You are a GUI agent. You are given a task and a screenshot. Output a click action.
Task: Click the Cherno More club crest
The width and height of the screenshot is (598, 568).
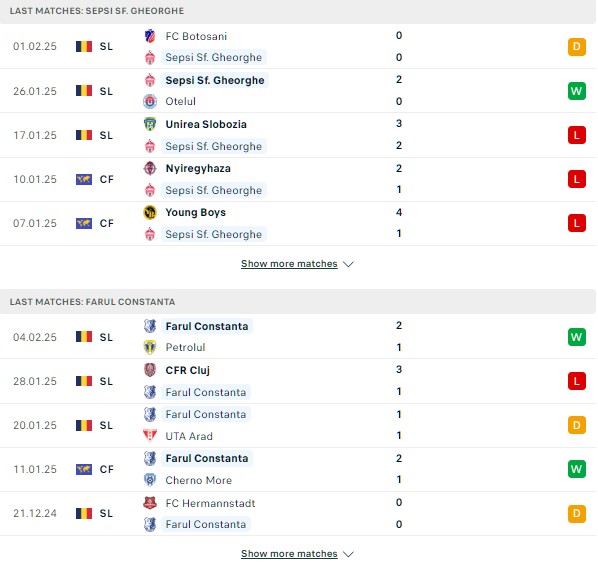point(150,480)
